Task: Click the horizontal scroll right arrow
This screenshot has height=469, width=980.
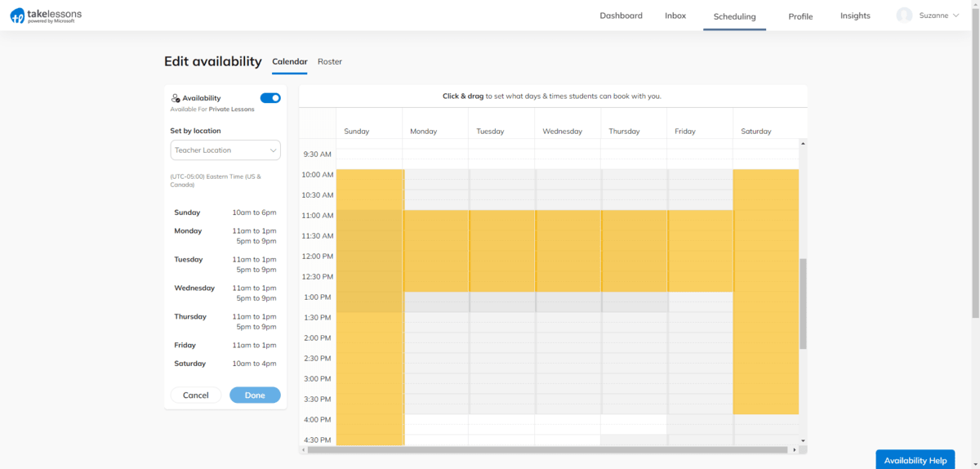Action: (x=795, y=449)
